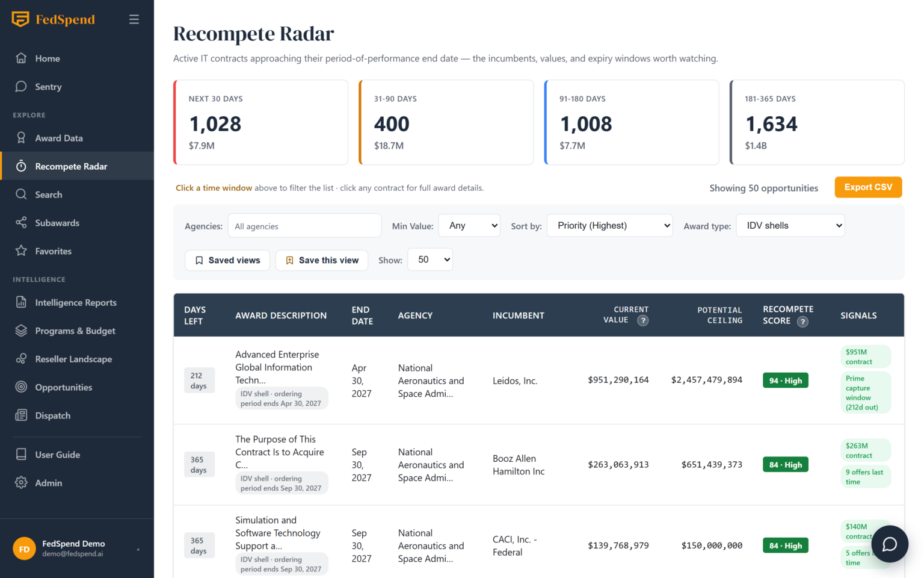Click the Sentry chat bubble icon
Image resolution: width=924 pixels, height=578 pixels.
tap(21, 87)
